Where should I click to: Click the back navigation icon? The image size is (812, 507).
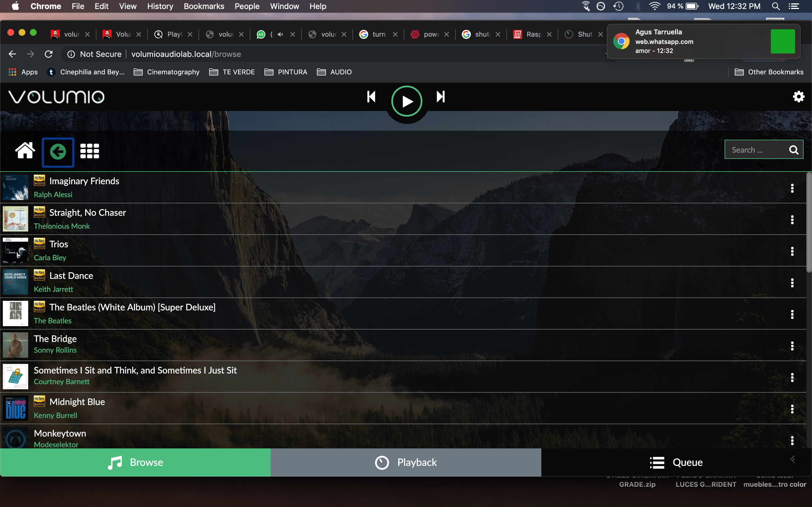coord(57,151)
